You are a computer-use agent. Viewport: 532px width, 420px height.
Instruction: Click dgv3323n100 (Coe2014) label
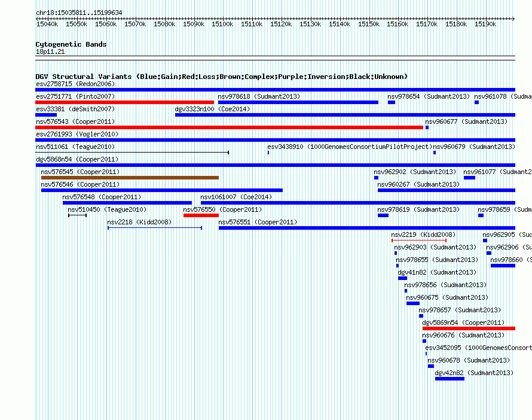(212, 109)
